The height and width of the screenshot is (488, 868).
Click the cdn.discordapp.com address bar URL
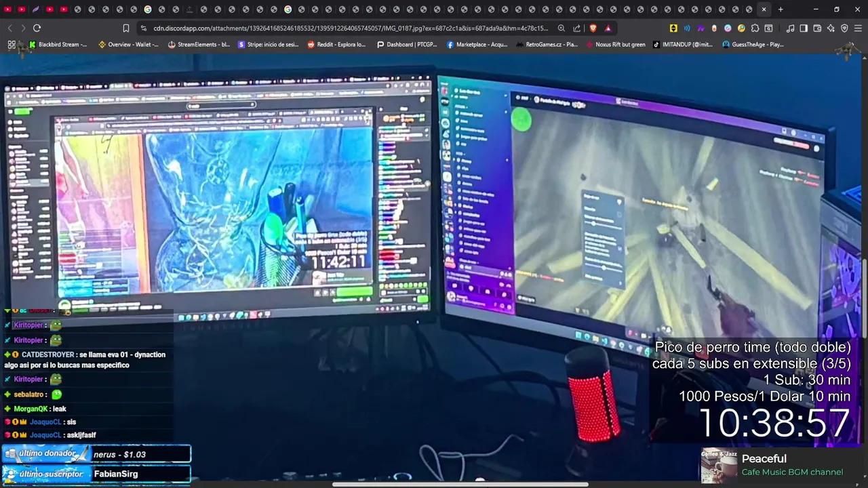(x=350, y=28)
